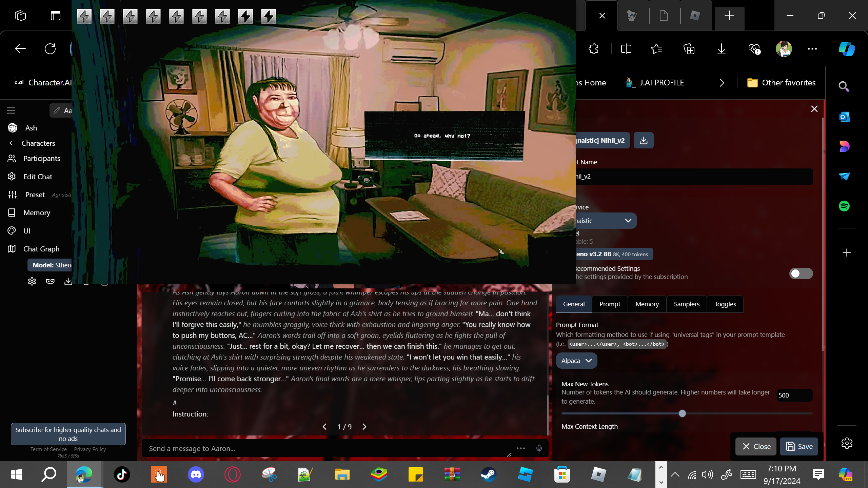Open the three-dots menu in the message input
Image resolution: width=868 pixels, height=488 pixels.
point(520,448)
